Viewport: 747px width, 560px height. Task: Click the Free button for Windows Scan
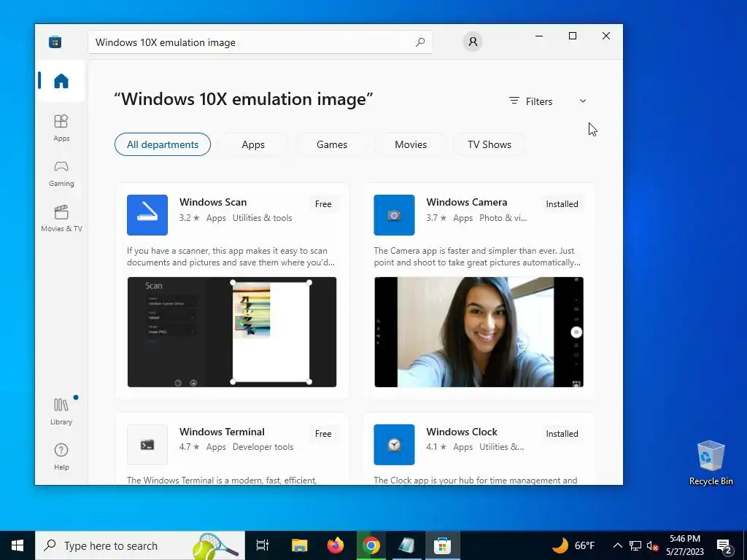[323, 204]
